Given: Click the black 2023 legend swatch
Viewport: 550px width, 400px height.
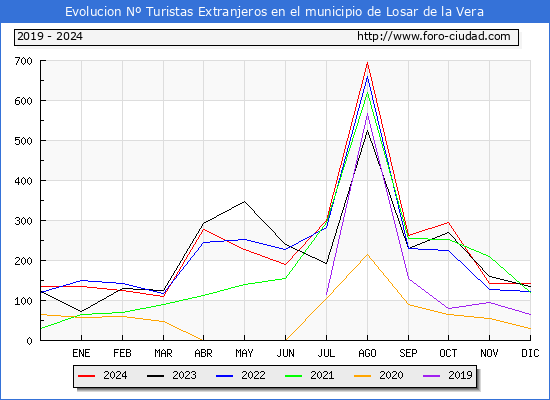Looking at the screenshot, I should [x=155, y=376].
